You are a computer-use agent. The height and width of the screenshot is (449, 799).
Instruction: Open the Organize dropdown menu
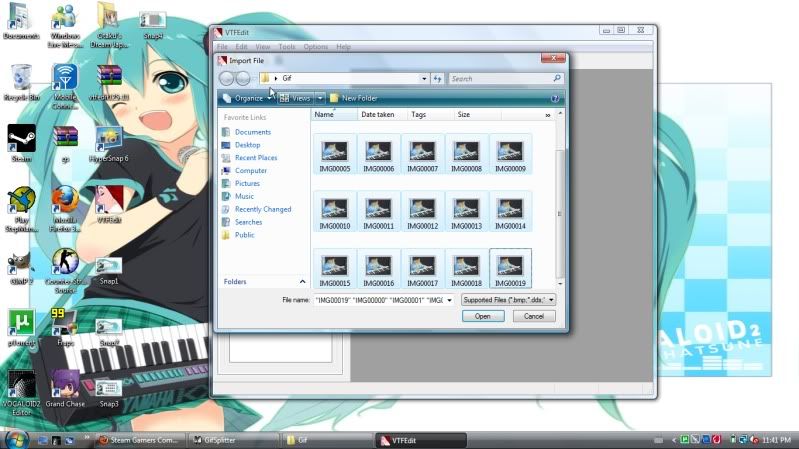247,98
